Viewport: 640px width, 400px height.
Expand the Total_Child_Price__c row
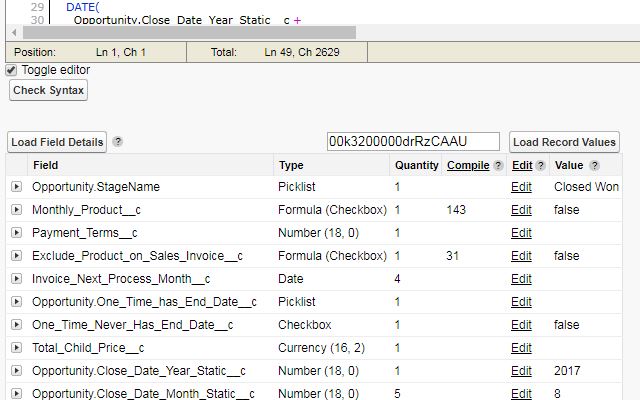16,348
